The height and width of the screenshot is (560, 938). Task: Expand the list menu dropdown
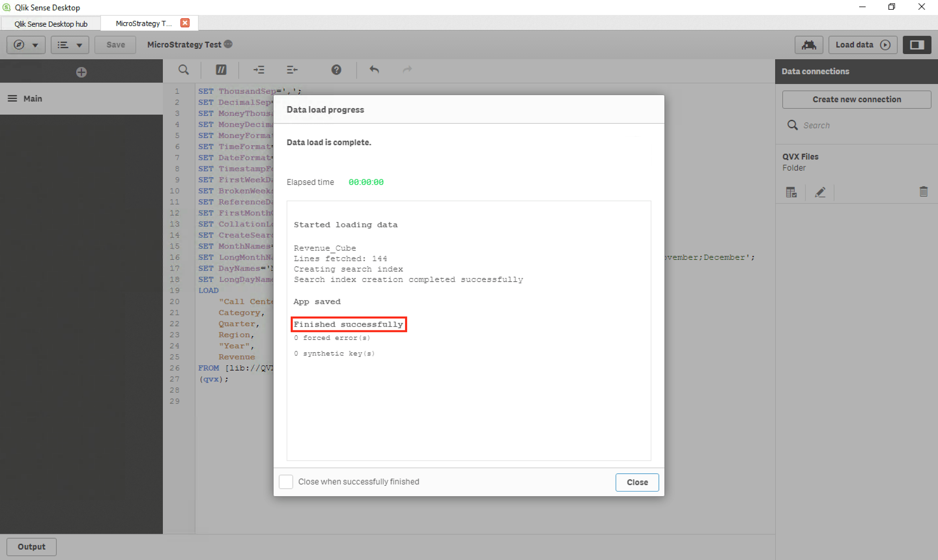(69, 45)
